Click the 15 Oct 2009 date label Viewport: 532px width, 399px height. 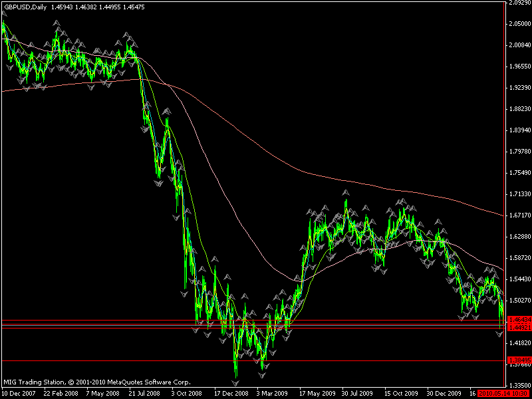tap(397, 393)
